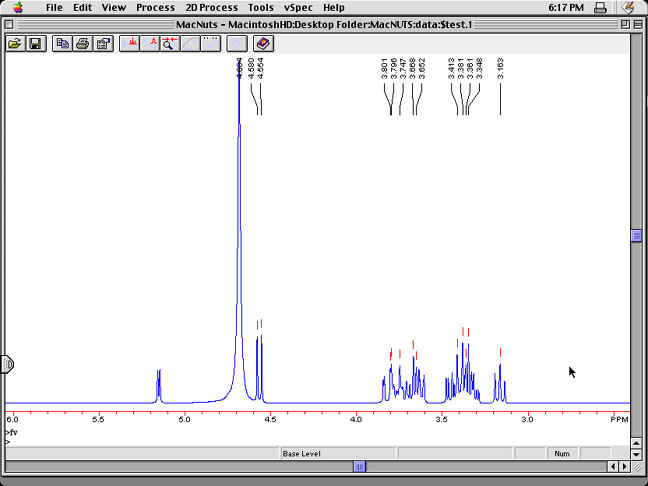Click the help book toolbar icon
This screenshot has width=648, height=486.
point(263,44)
